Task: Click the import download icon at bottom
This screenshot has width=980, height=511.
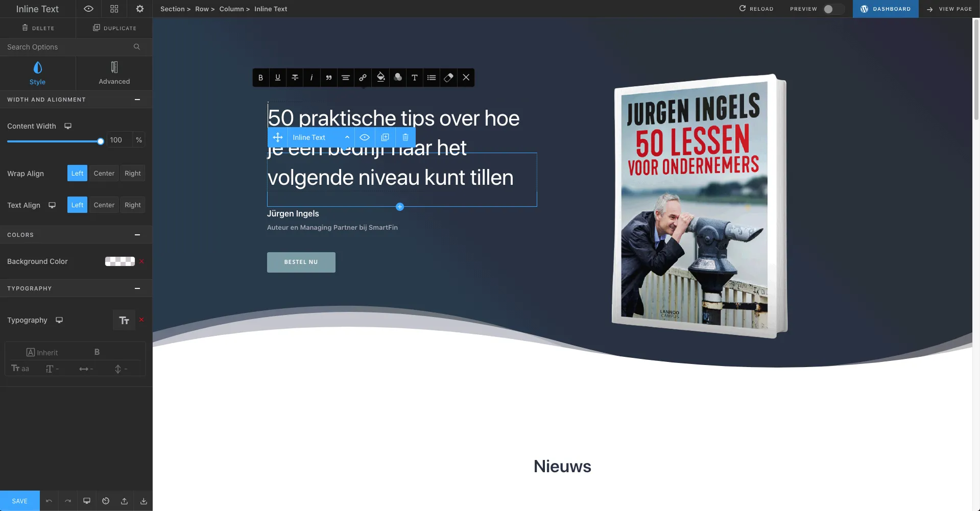Action: 144,501
